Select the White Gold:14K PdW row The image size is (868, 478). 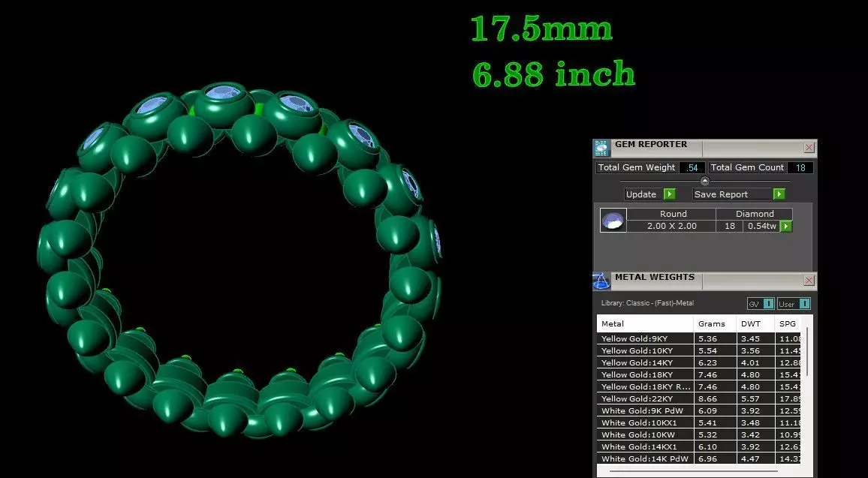pos(699,458)
